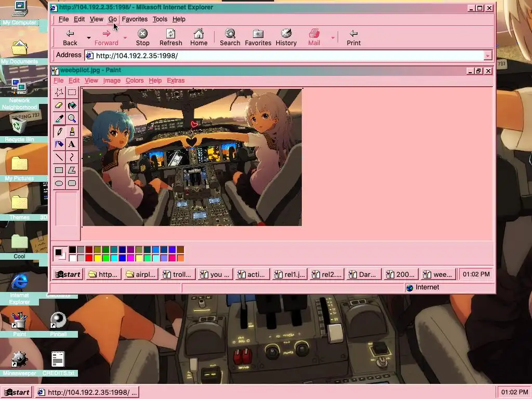The height and width of the screenshot is (399, 532).
Task: Pick the cyan color swatch
Action: pyautogui.click(x=114, y=258)
